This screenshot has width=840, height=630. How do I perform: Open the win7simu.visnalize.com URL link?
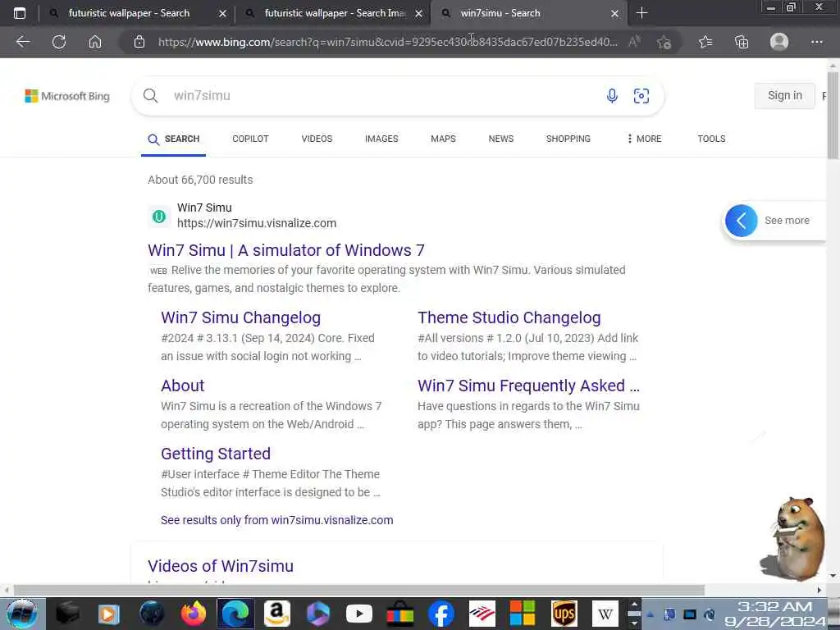(x=257, y=223)
